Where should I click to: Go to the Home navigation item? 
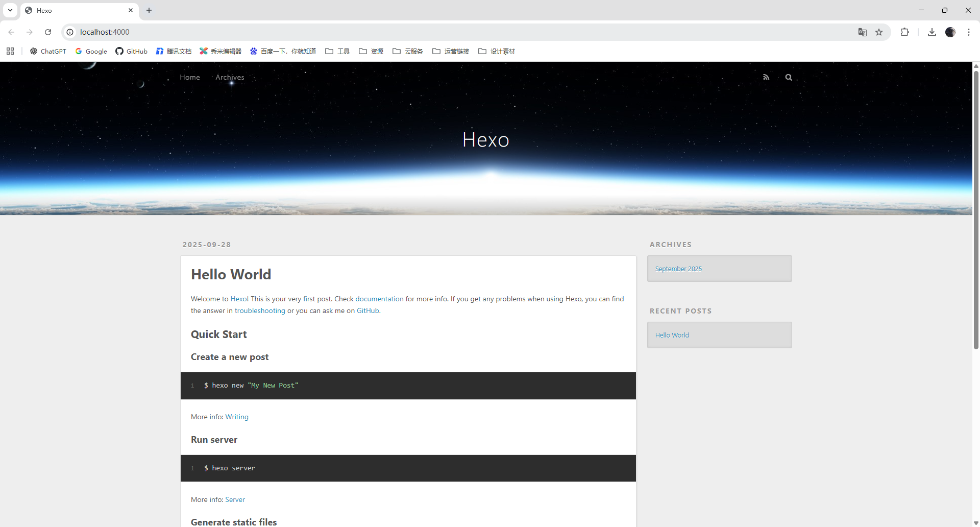click(x=190, y=77)
